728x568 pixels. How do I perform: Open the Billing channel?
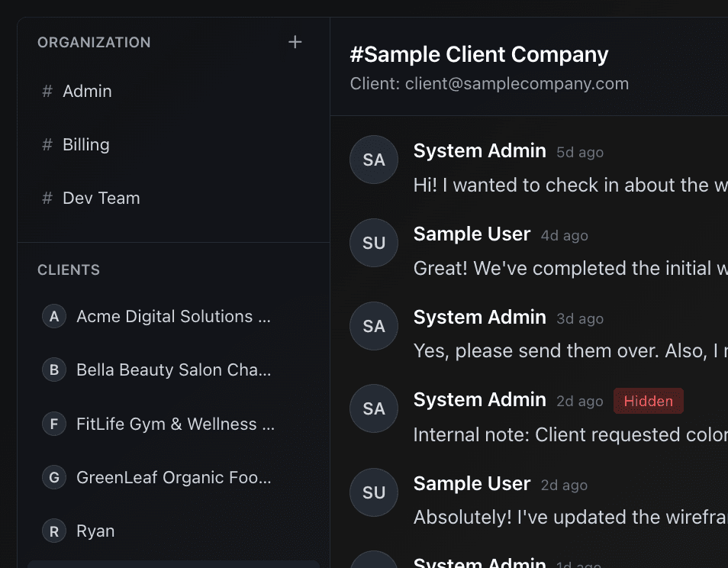pos(174,145)
